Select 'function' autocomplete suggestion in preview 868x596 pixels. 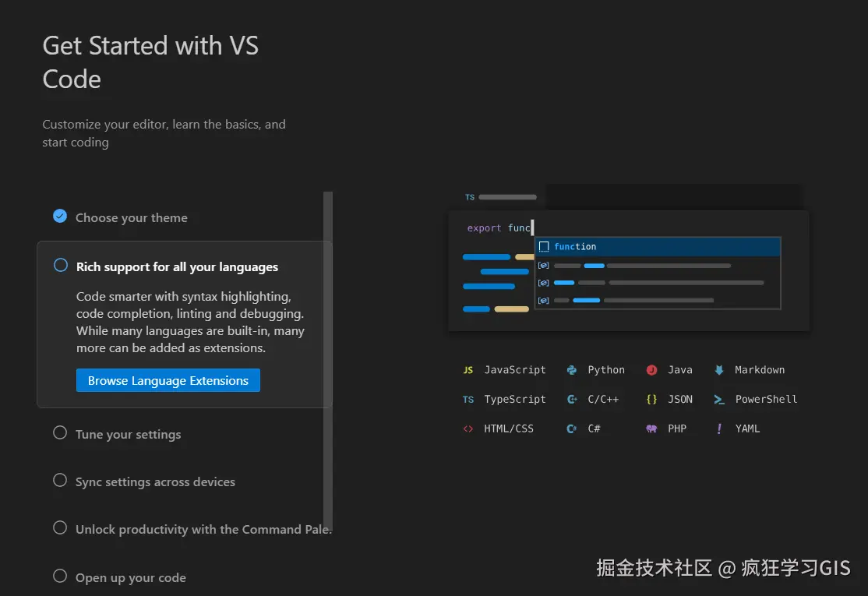point(658,247)
